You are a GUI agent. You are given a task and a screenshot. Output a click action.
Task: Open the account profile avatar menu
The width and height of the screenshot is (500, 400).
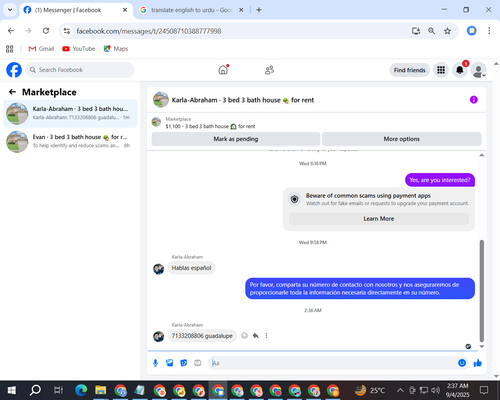coord(478,70)
